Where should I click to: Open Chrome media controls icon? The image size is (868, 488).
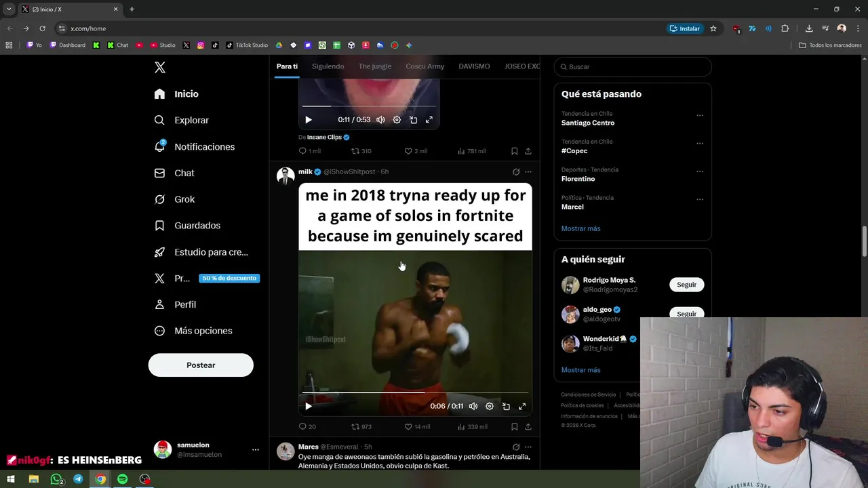pyautogui.click(x=825, y=28)
